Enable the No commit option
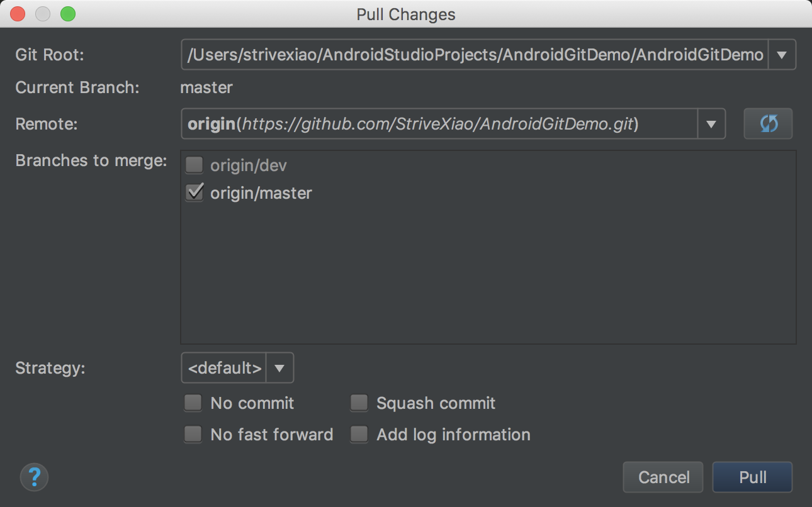This screenshot has width=812, height=507. [193, 403]
